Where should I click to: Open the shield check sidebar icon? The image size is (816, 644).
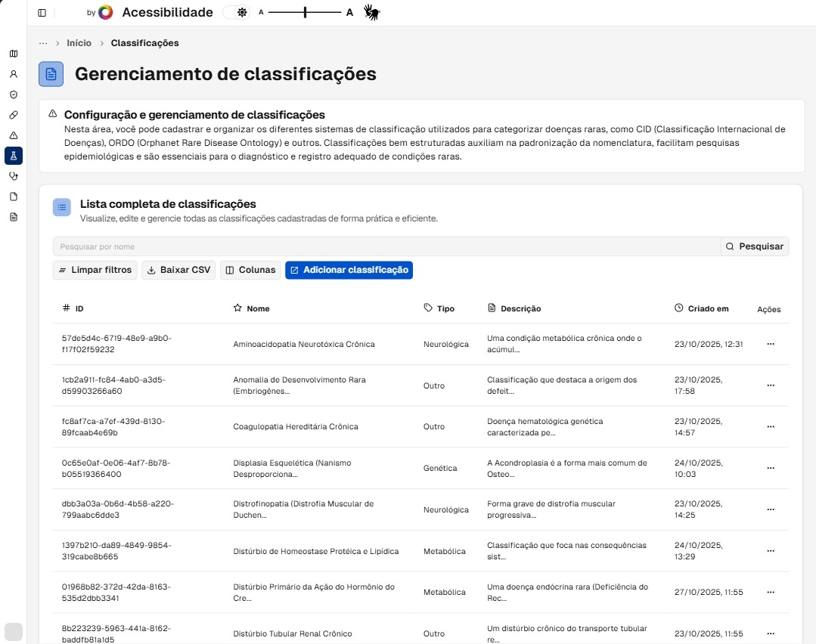[13, 94]
